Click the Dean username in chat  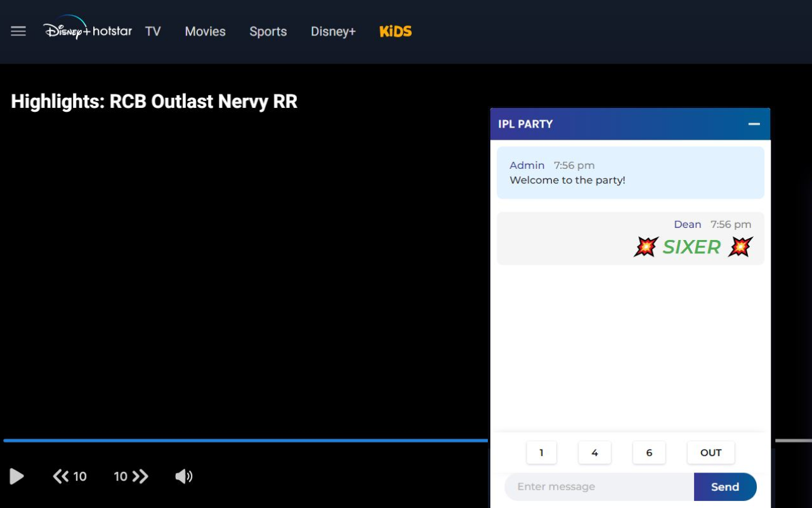(x=688, y=224)
